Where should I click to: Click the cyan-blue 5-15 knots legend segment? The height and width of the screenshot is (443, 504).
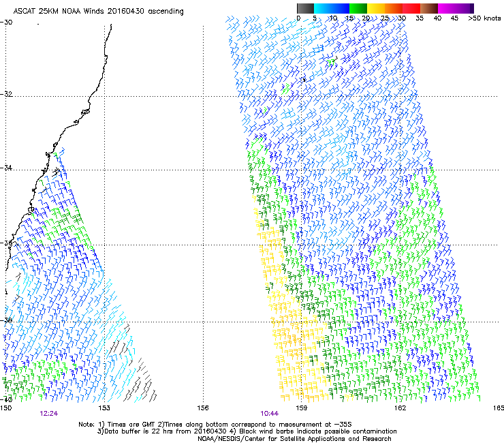click(x=332, y=8)
